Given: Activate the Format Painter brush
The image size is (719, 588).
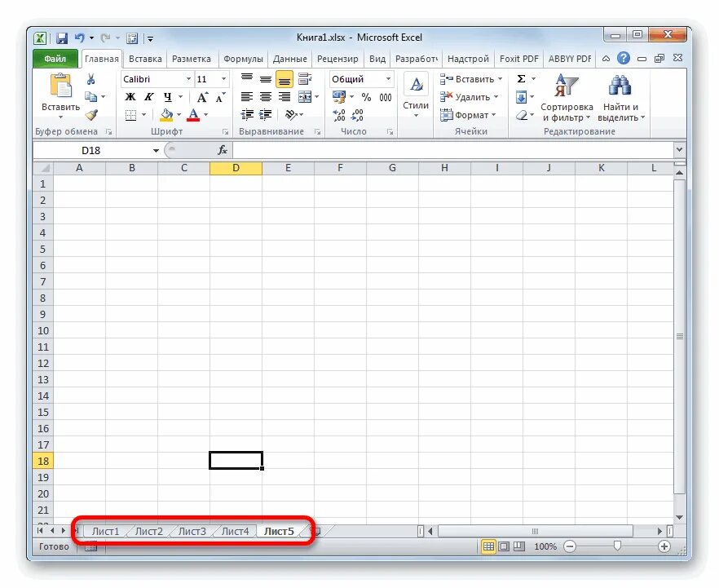Looking at the screenshot, I should [x=91, y=115].
